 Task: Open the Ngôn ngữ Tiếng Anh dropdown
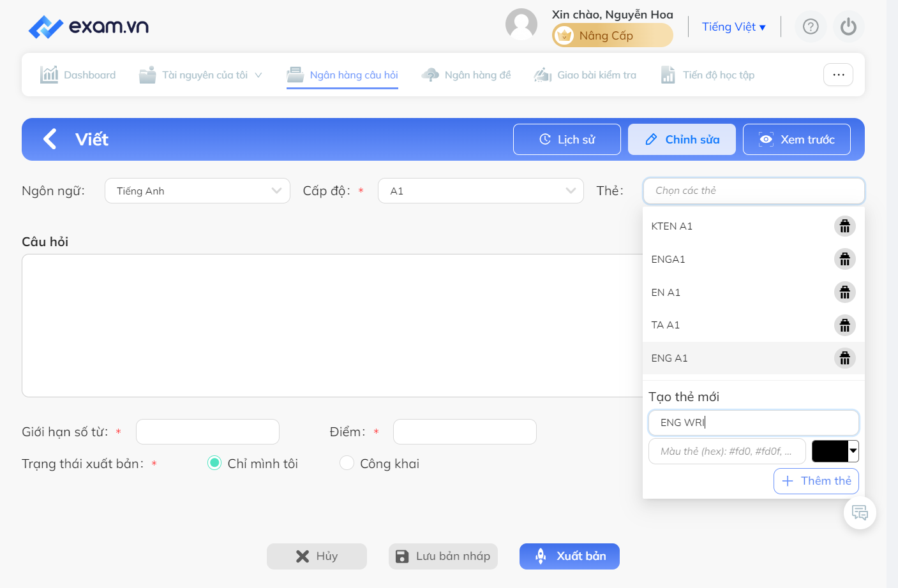(x=197, y=191)
